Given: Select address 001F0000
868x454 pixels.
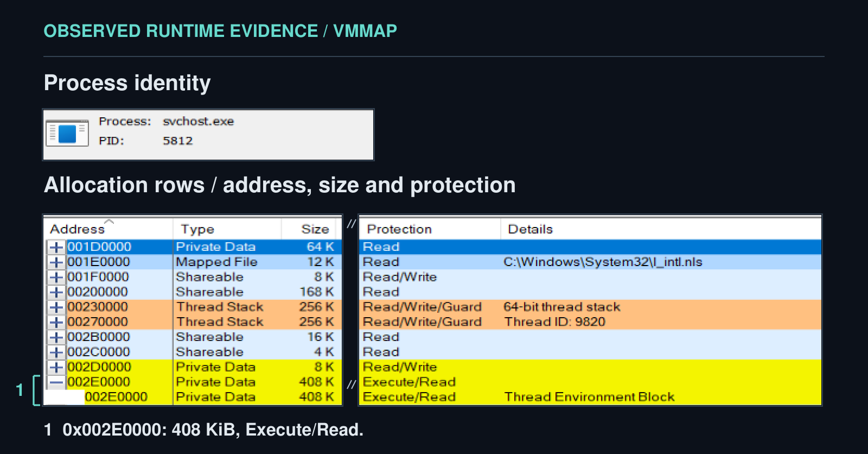Looking at the screenshot, I should (98, 277).
